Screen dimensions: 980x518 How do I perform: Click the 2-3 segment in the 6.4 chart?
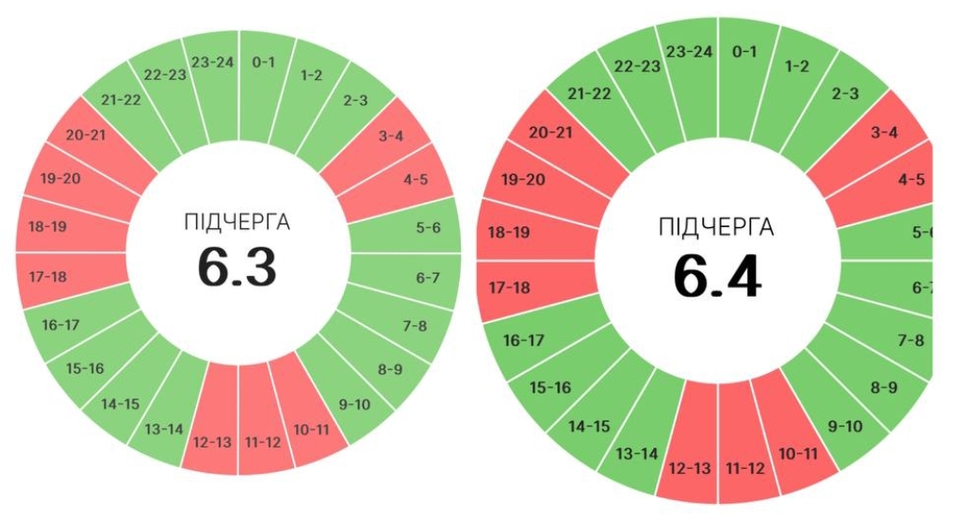[843, 94]
